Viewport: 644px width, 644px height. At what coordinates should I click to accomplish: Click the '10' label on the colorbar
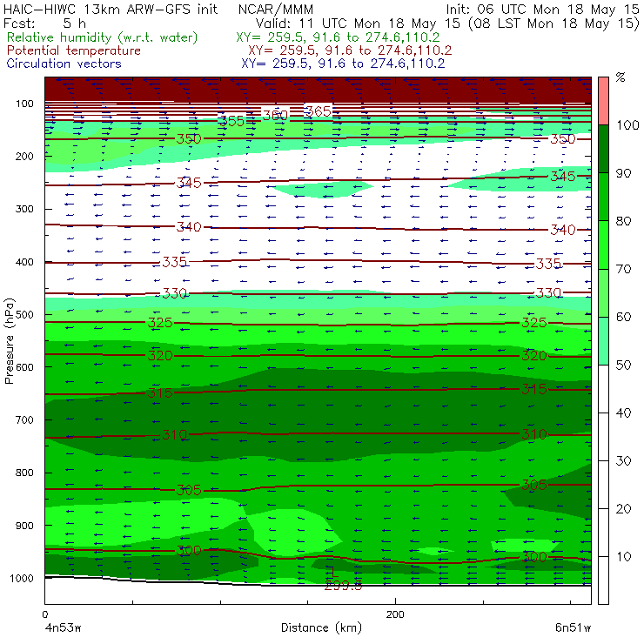coord(624,556)
